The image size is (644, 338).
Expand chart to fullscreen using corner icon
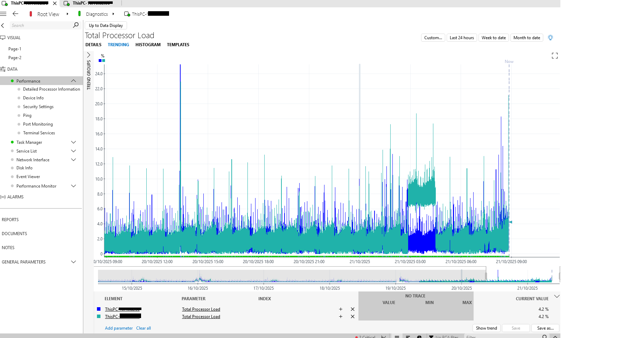pyautogui.click(x=555, y=56)
